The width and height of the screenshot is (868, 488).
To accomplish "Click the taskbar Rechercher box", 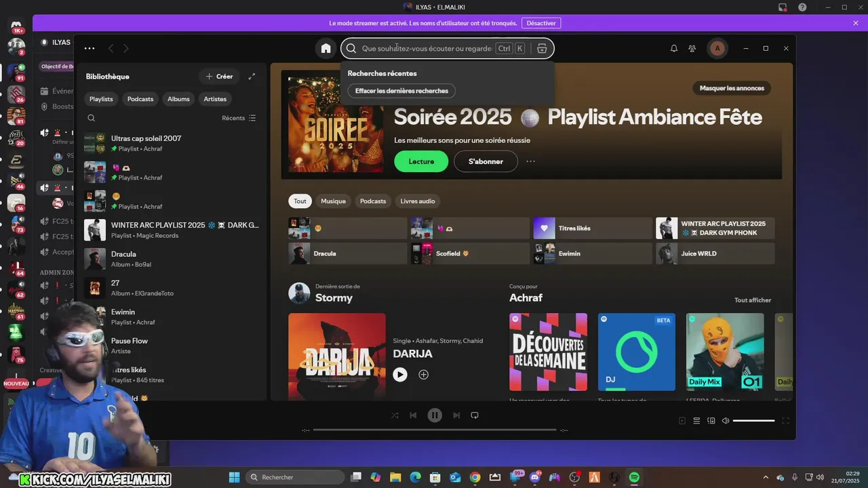I will pyautogui.click(x=296, y=477).
